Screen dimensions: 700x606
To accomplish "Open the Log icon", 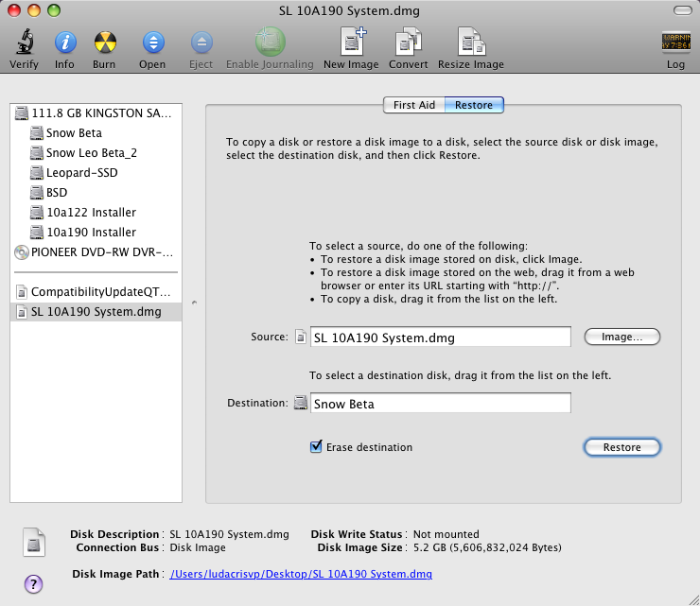I will (x=676, y=42).
